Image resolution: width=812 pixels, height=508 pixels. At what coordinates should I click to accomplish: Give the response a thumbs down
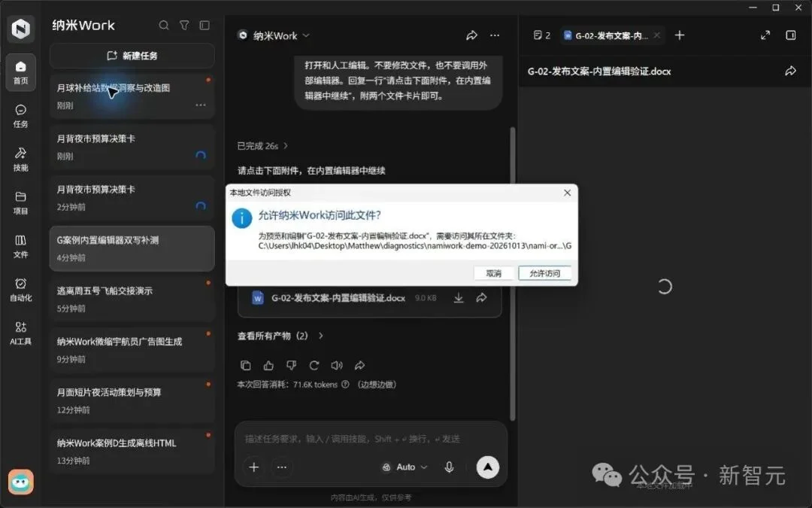[291, 366]
